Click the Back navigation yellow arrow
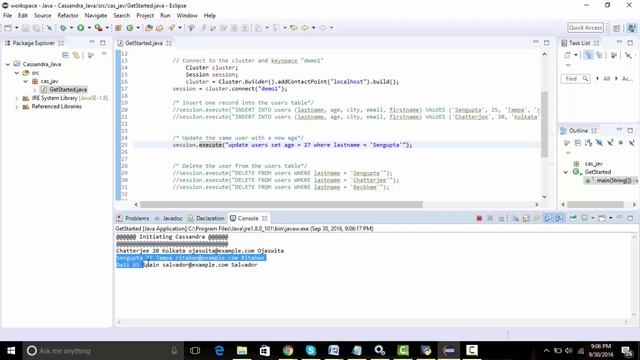This screenshot has width=640, height=360. (x=305, y=28)
